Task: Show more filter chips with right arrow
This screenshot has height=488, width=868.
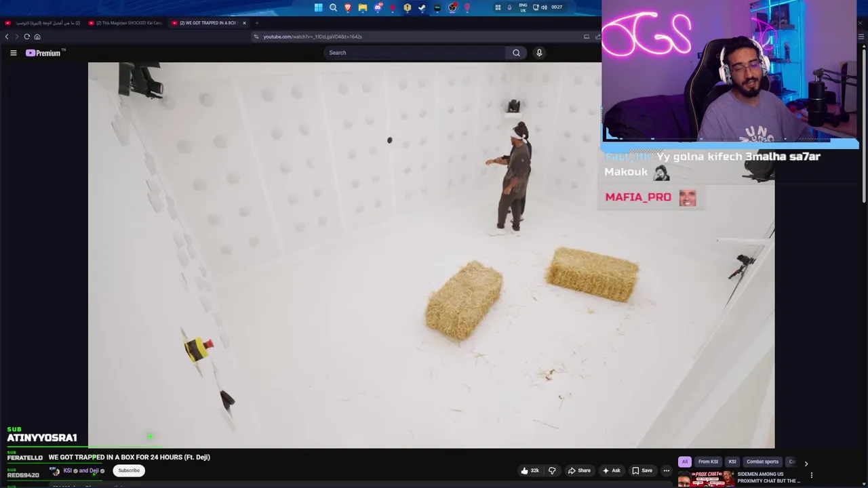Action: click(806, 464)
